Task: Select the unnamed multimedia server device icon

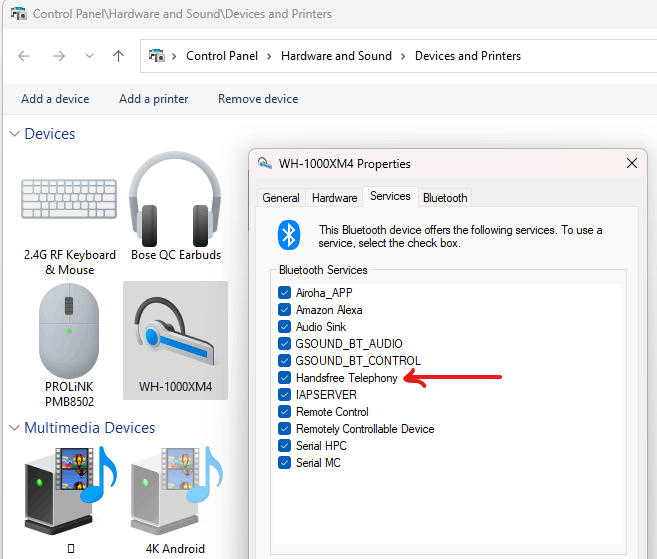Action: tap(69, 491)
